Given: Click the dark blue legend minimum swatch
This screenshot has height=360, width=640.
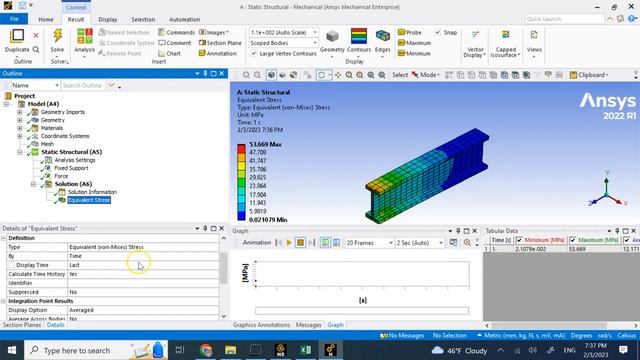Looking at the screenshot, I should click(241, 216).
